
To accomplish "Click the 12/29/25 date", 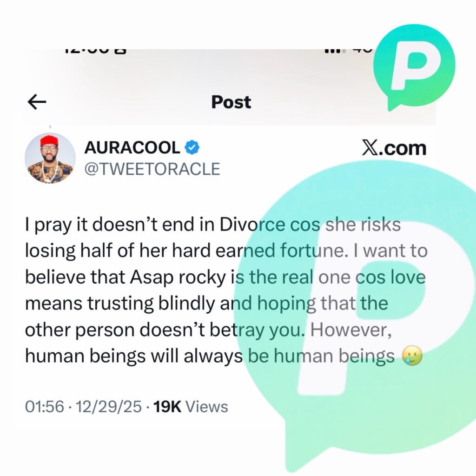I will click(x=108, y=407).
